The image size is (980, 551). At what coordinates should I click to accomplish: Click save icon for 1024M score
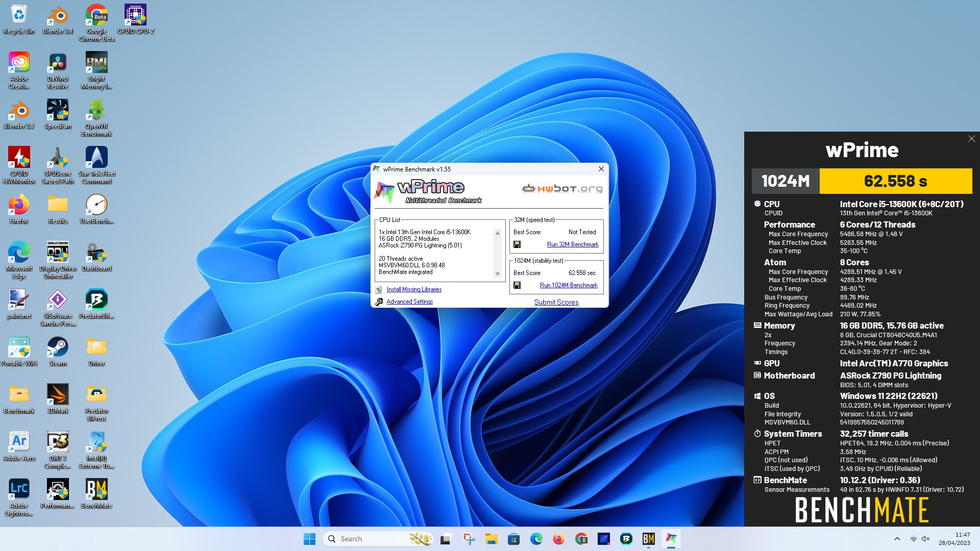tap(517, 285)
